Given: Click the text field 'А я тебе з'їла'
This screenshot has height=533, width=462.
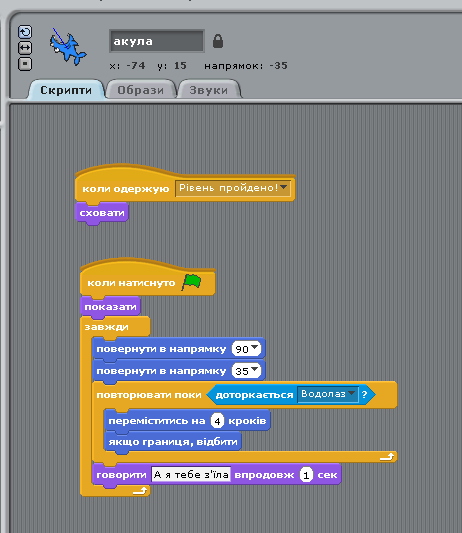Looking at the screenshot, I should [191, 475].
